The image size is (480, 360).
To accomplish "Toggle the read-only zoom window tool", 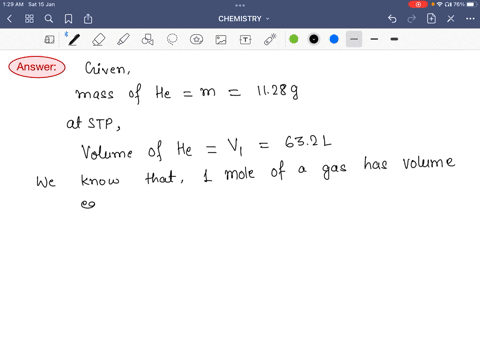I will pos(49,40).
